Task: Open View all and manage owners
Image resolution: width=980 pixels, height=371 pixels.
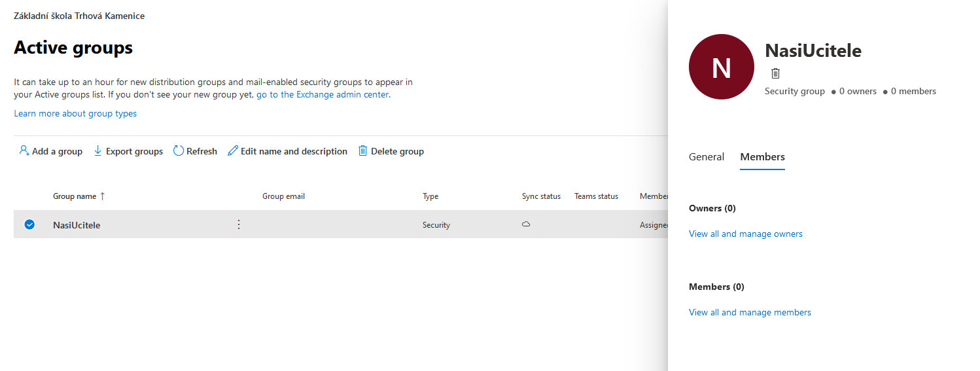Action: tap(746, 234)
